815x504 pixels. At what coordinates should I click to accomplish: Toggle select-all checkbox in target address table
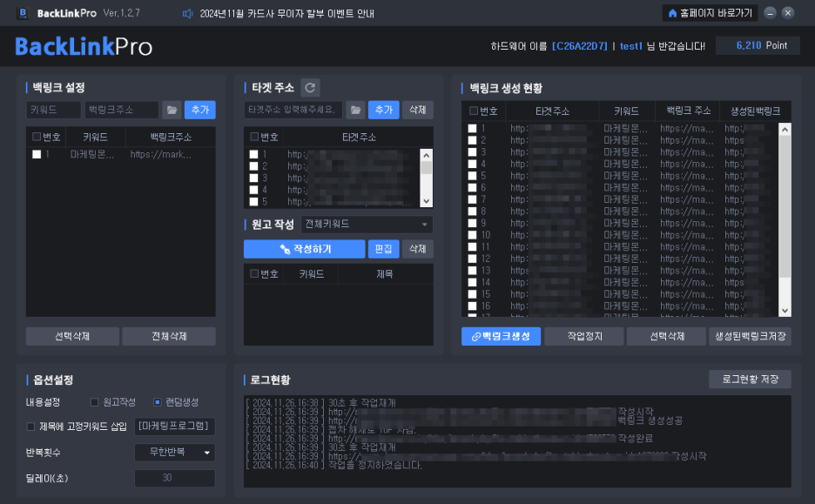click(254, 137)
